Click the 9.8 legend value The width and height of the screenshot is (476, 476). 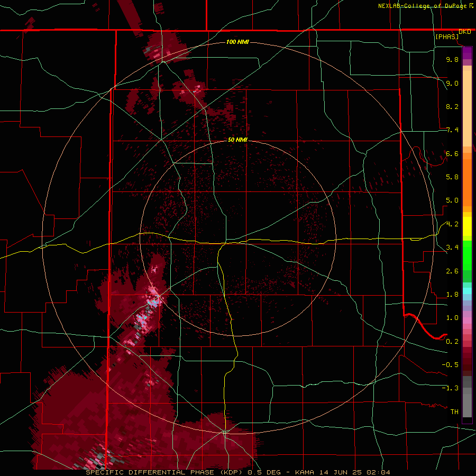[x=452, y=59]
